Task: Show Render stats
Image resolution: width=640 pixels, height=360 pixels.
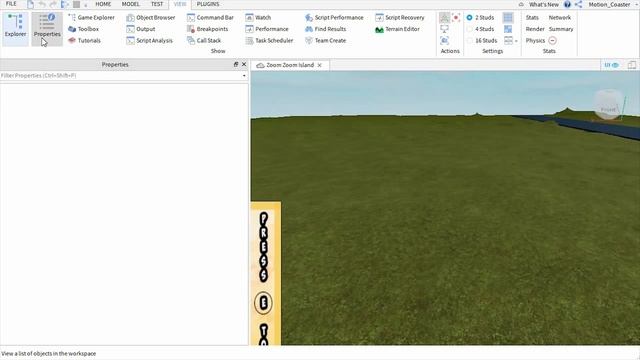Action: 535,29
